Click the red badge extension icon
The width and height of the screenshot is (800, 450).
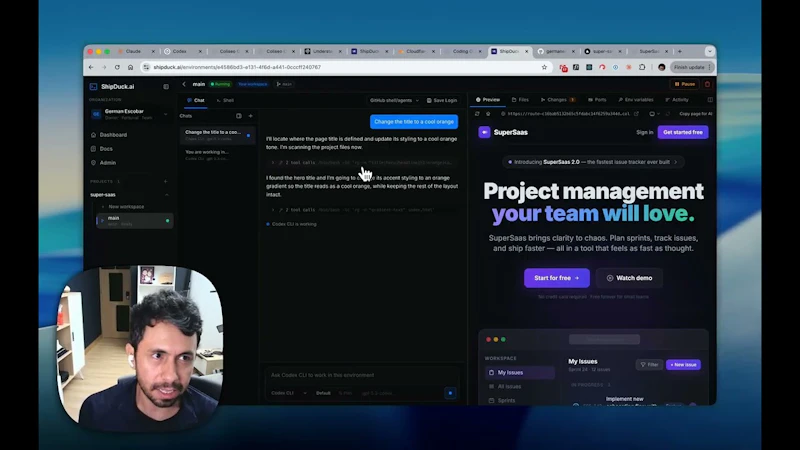tap(563, 67)
